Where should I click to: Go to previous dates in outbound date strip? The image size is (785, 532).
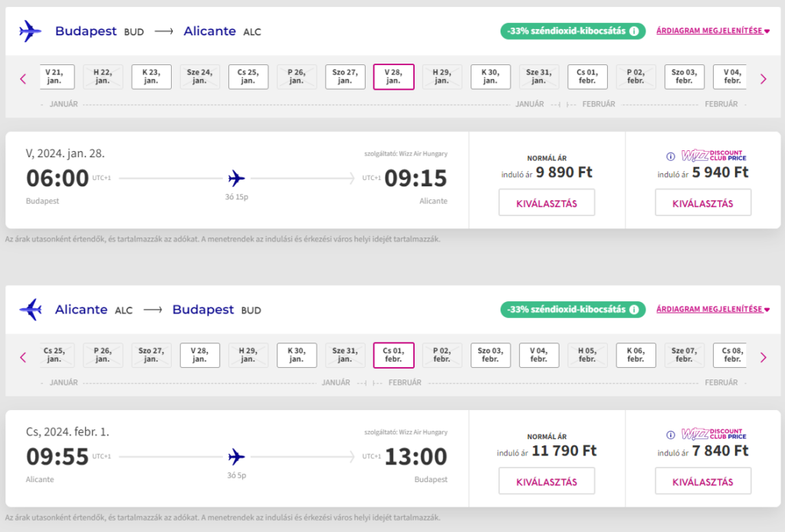(23, 78)
